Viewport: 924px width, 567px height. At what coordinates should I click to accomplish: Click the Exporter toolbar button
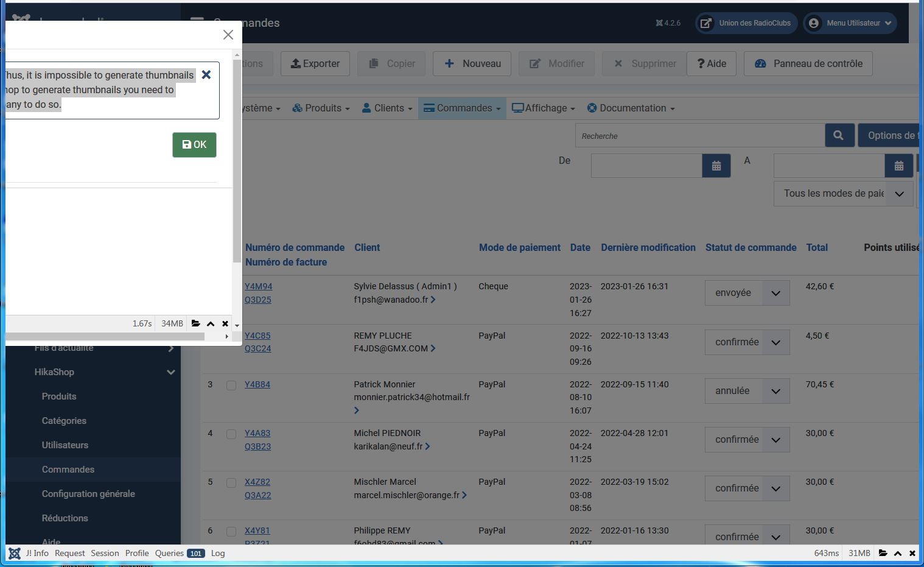[315, 63]
